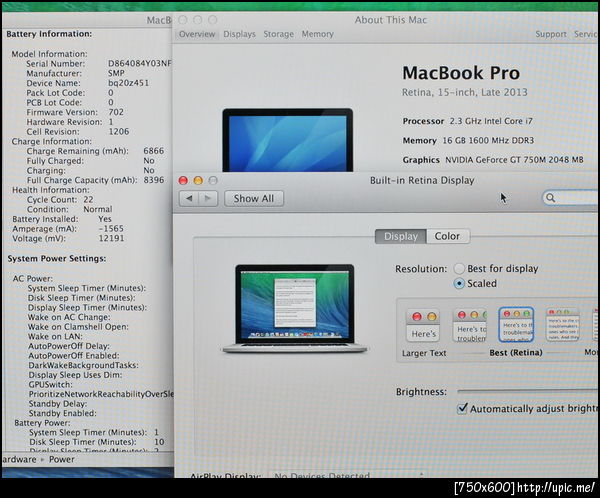Image resolution: width=600 pixels, height=498 pixels.
Task: Select Manufacturer value SMP
Action: [116, 73]
